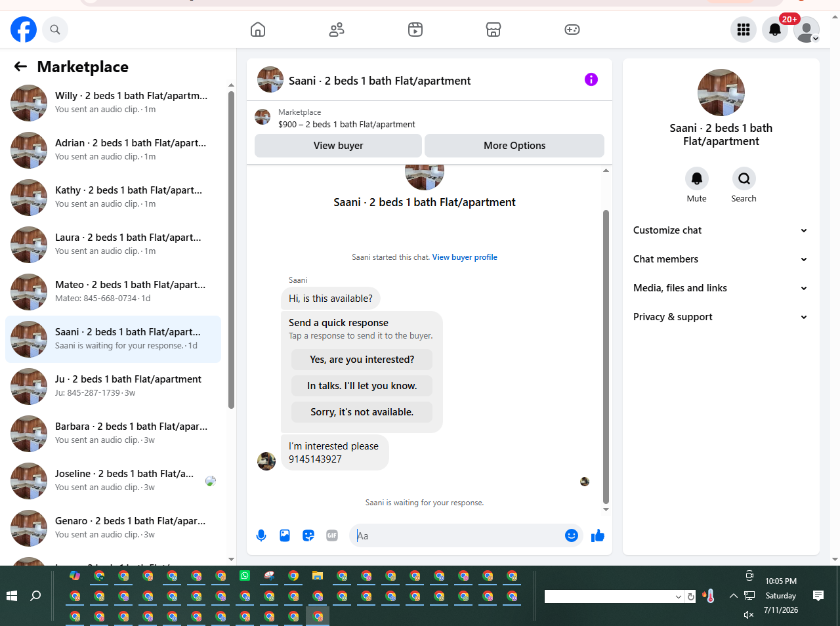This screenshot has height=626, width=840.
Task: Open Mateo's conversation
Action: coord(113,292)
